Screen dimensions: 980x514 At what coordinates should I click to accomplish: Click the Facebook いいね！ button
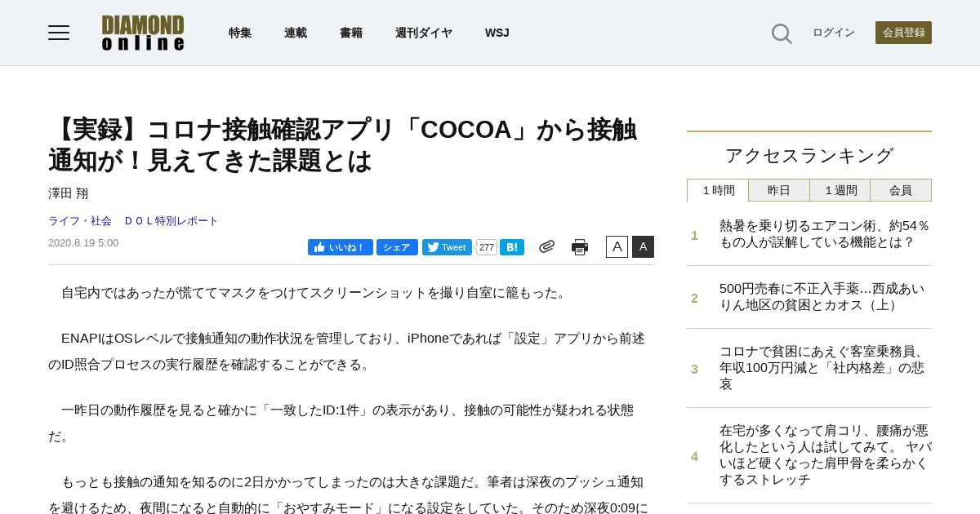coord(341,247)
